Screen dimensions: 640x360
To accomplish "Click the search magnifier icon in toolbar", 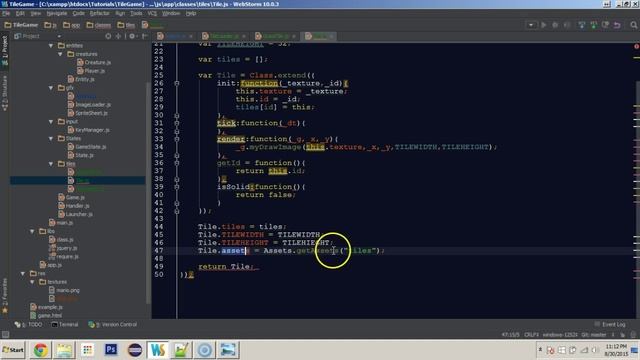I will (x=633, y=25).
